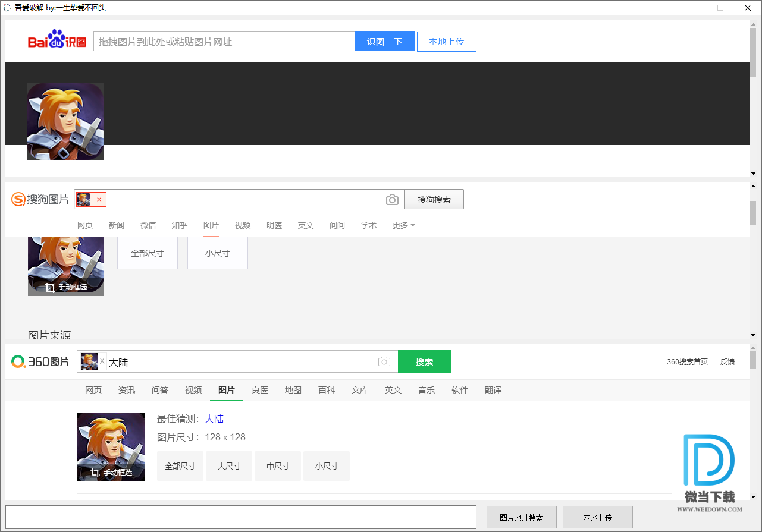This screenshot has width=762, height=532.
Task: Click the app icon in title bar
Action: click(x=7, y=8)
